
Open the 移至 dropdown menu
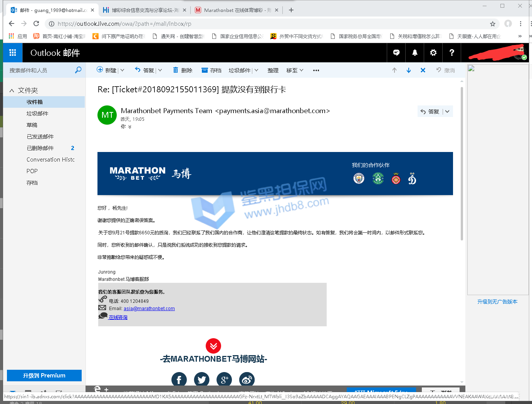click(295, 70)
